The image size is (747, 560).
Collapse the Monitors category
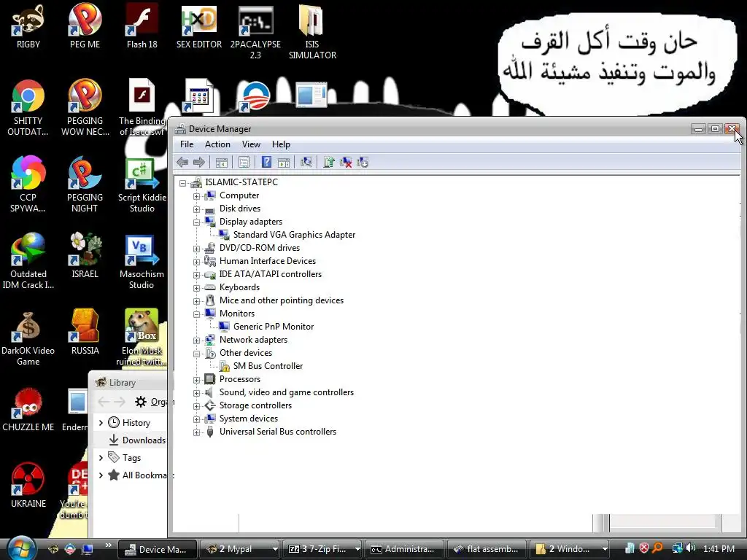point(196,314)
